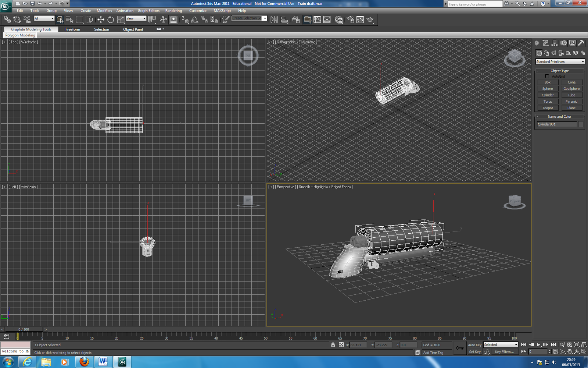Switch to Cameras category icon
The height and width of the screenshot is (368, 588).
561,53
